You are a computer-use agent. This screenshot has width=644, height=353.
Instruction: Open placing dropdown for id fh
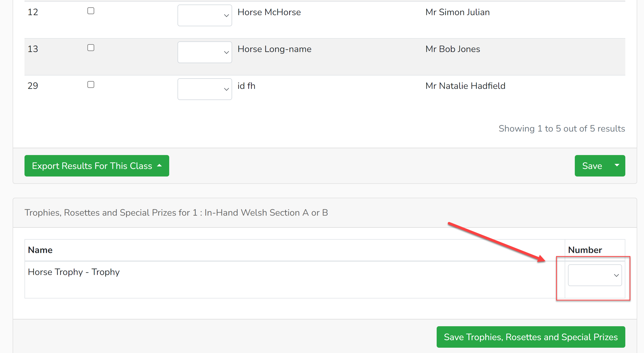click(205, 89)
